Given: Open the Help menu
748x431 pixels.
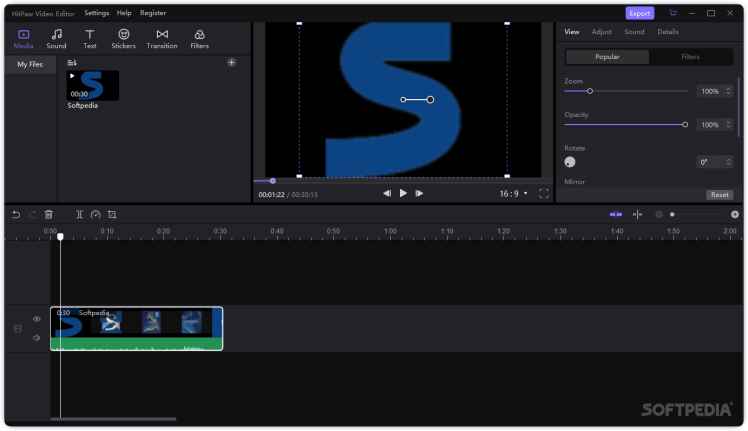Looking at the screenshot, I should point(124,13).
